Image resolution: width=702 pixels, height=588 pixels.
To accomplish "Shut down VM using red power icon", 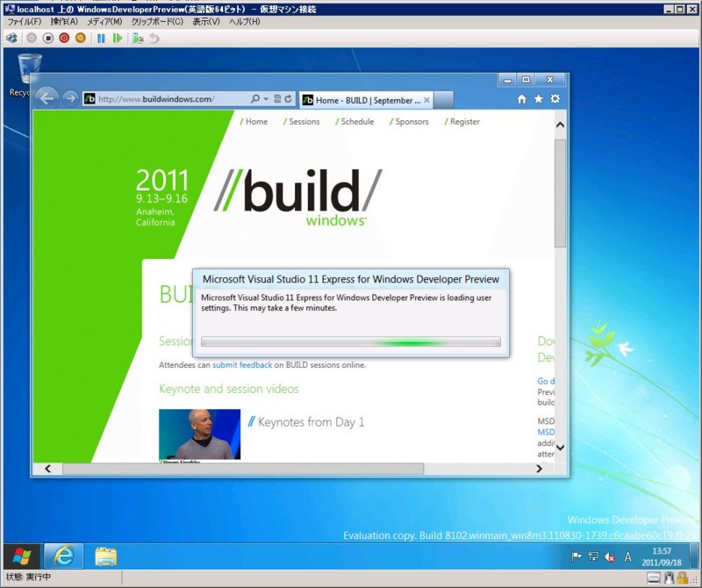I will coord(64,38).
